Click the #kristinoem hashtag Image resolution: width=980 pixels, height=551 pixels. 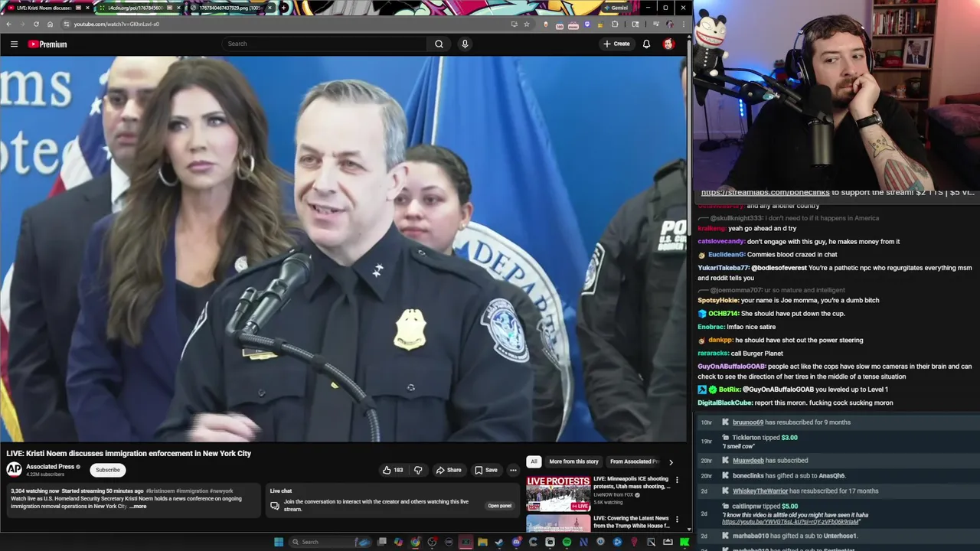tap(160, 491)
